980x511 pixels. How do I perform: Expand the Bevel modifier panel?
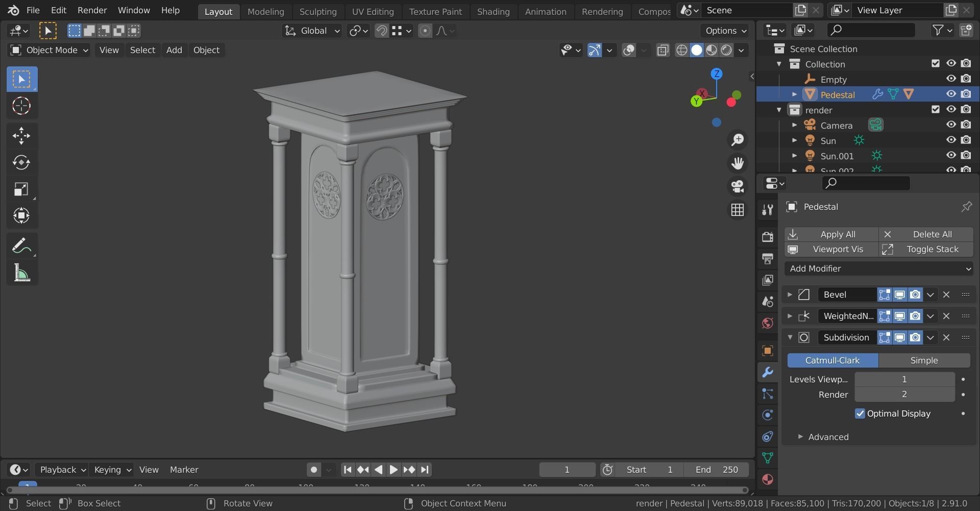(x=790, y=295)
